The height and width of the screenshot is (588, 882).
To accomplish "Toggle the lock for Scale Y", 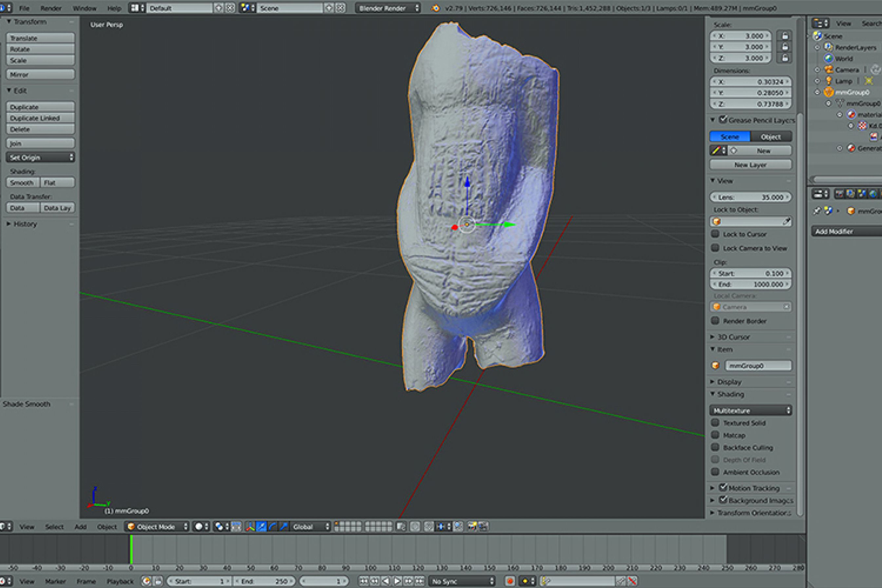I will click(x=785, y=47).
